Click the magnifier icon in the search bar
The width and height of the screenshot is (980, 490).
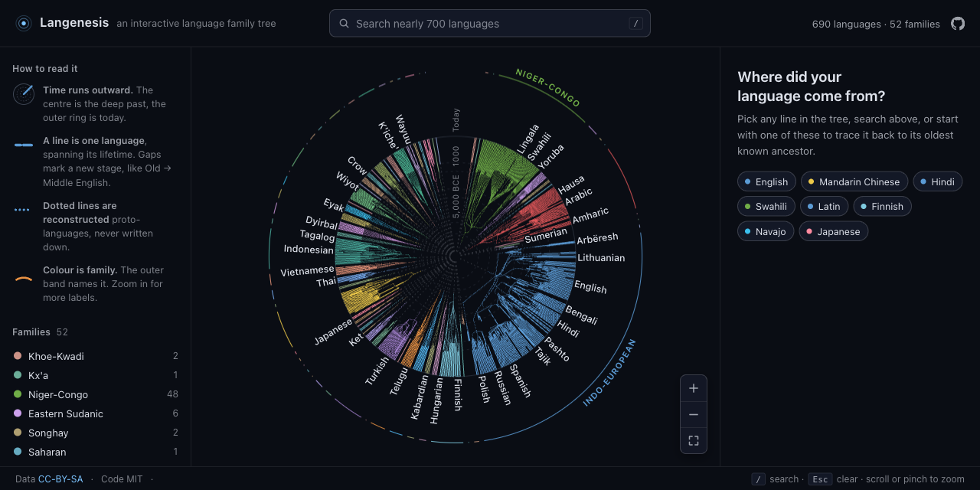345,24
